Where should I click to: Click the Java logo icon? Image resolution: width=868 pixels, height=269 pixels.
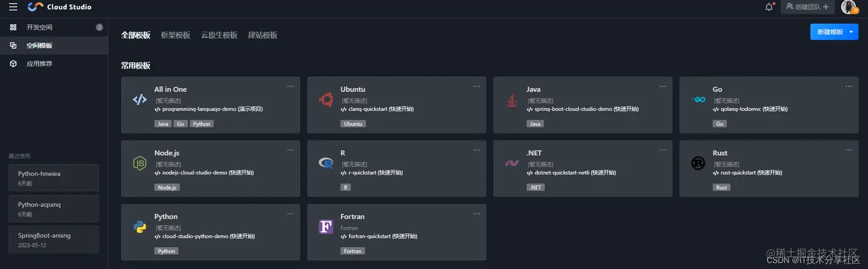click(511, 100)
